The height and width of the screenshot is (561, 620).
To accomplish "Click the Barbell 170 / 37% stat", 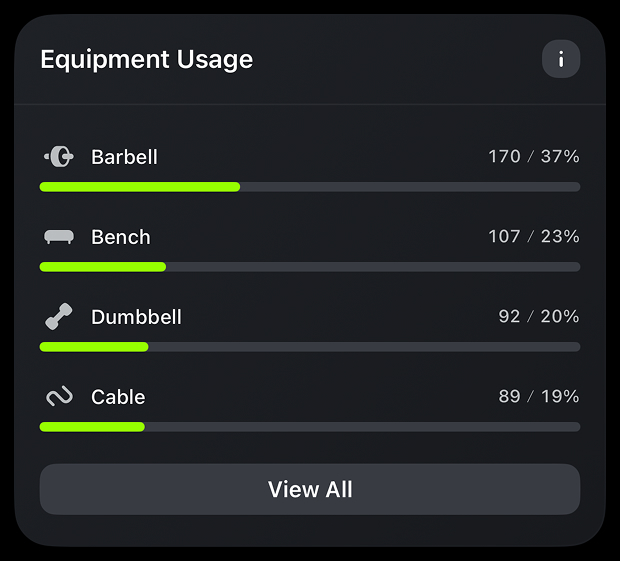I will (533, 157).
